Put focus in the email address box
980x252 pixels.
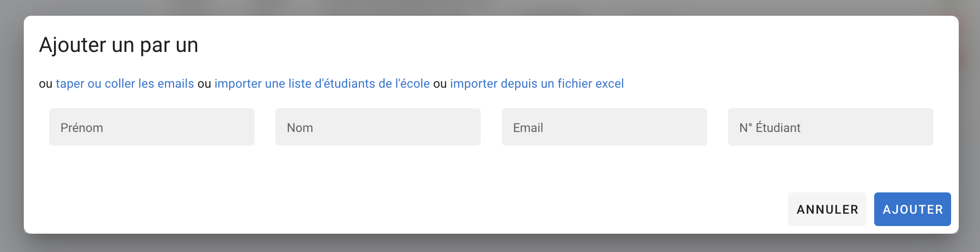[604, 127]
